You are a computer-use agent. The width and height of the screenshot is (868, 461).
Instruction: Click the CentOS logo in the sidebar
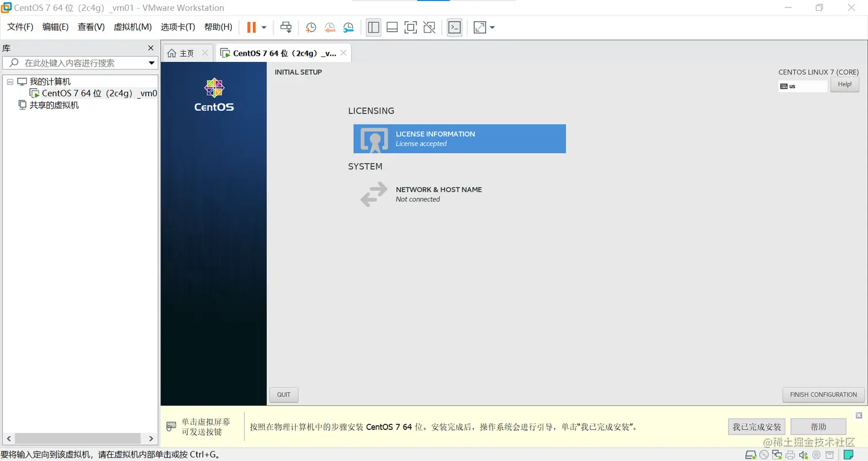point(214,95)
